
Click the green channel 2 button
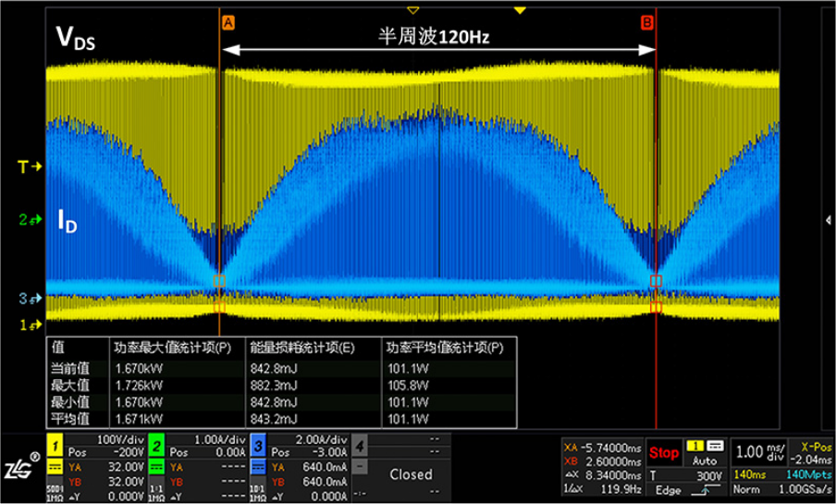pos(155,448)
